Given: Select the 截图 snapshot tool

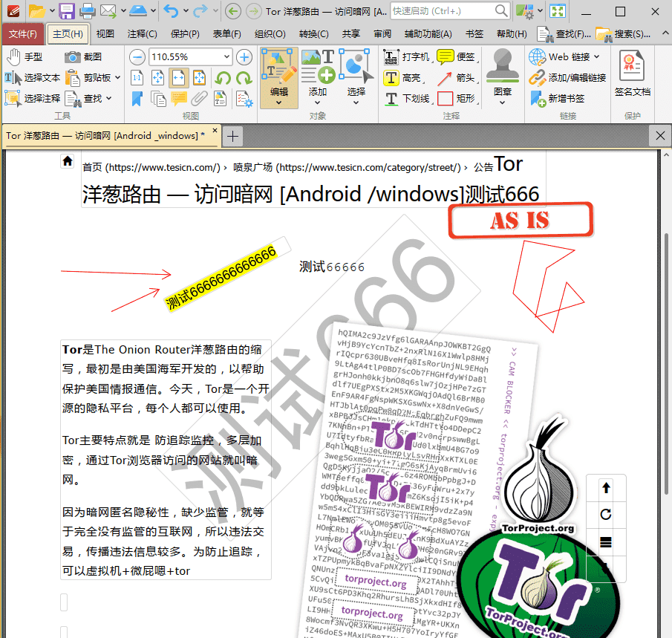Looking at the screenshot, I should 84,57.
